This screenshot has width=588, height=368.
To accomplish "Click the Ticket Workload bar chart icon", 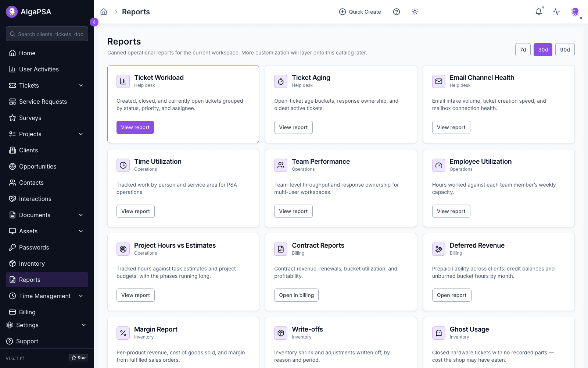I will point(123,81).
